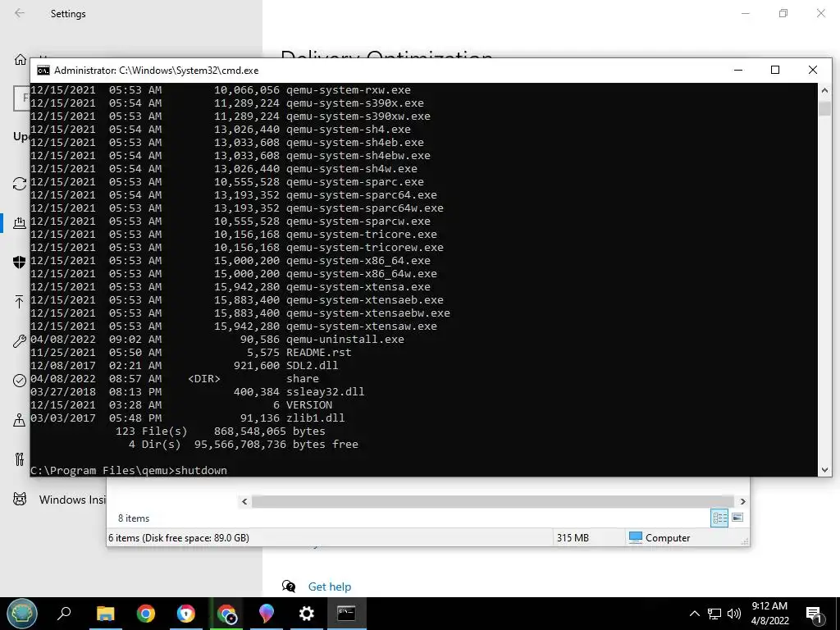The image size is (840, 630).
Task: Go back using the Settings back arrow
Action: pos(20,13)
